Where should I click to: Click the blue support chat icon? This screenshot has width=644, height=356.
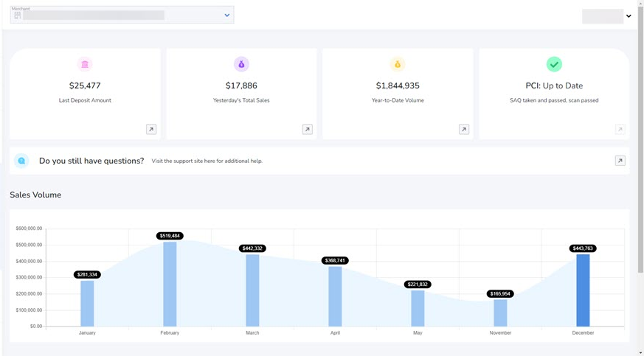click(x=21, y=161)
